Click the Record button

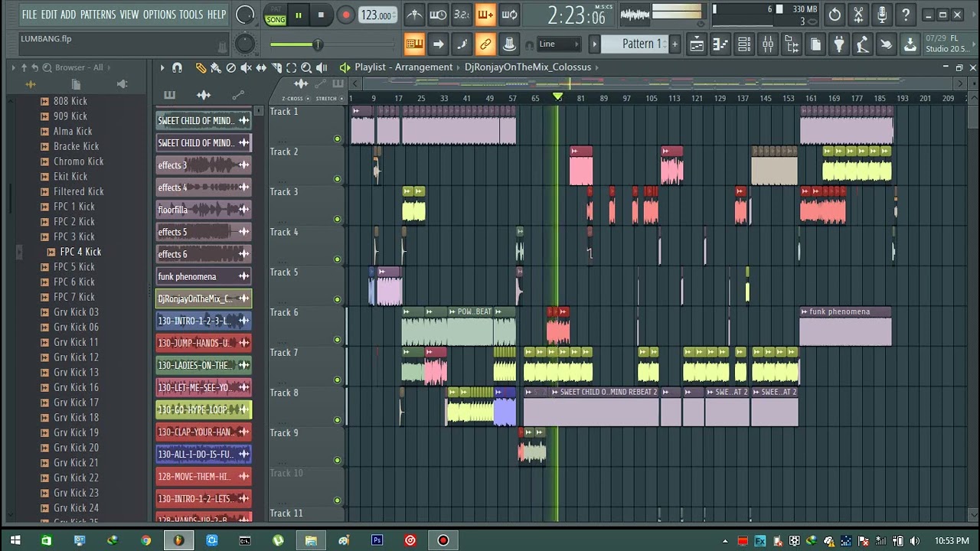click(x=345, y=15)
